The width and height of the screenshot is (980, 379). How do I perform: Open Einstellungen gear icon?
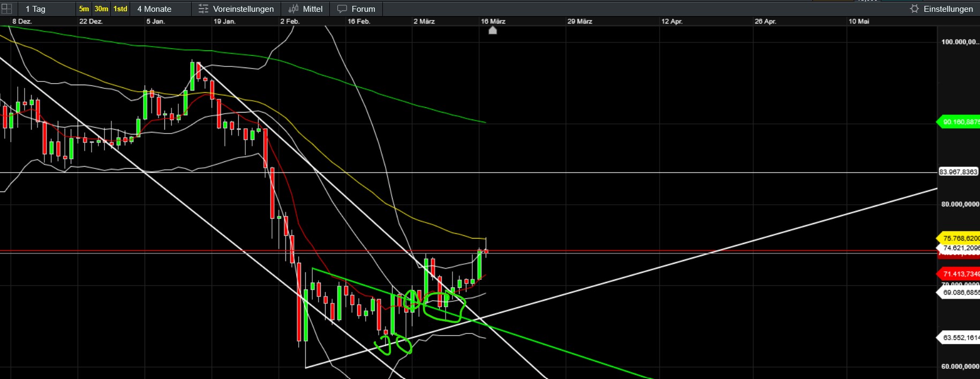pyautogui.click(x=914, y=9)
